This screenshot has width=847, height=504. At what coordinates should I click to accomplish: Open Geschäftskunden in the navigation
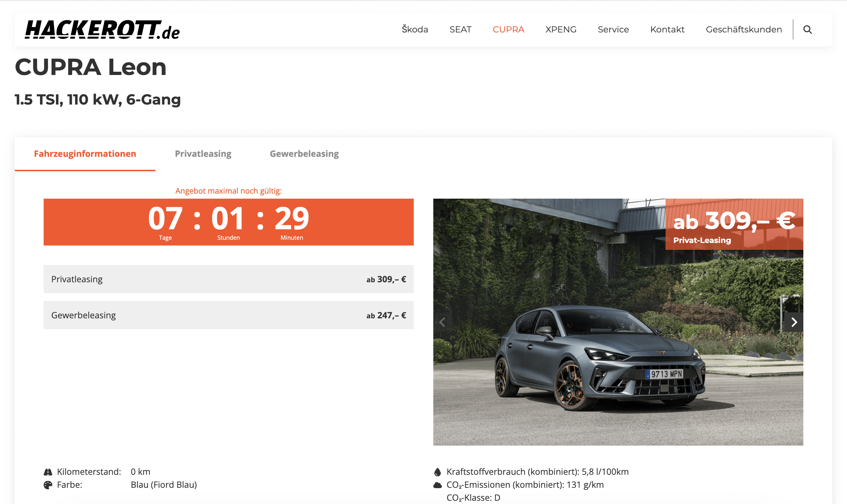tap(743, 30)
